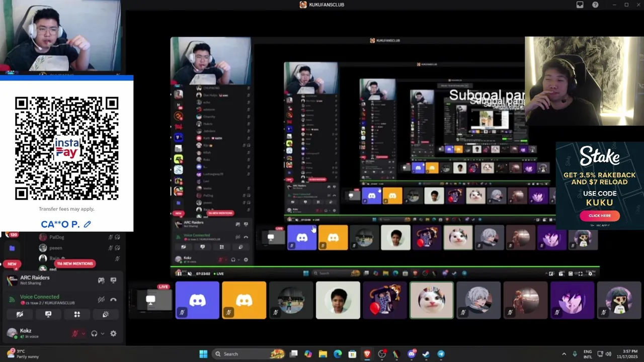Viewport: 644px width, 362px height.
Task: Open ENG INTL language switcher
Action: click(x=588, y=354)
